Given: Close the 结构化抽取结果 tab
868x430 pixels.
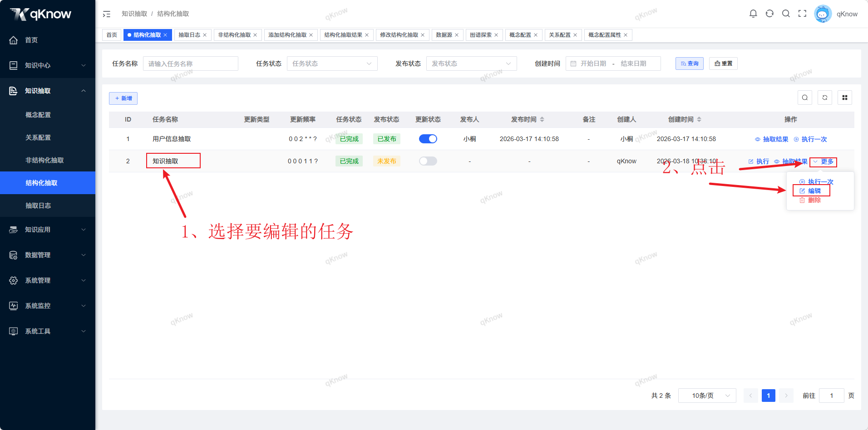Looking at the screenshot, I should [367, 35].
